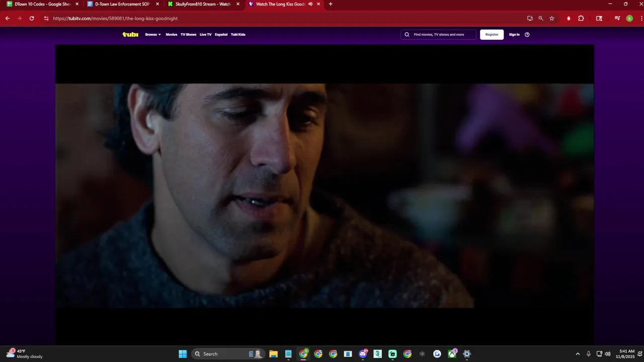644x362 pixels.
Task: Click the video player to pause playback
Action: 325,195
